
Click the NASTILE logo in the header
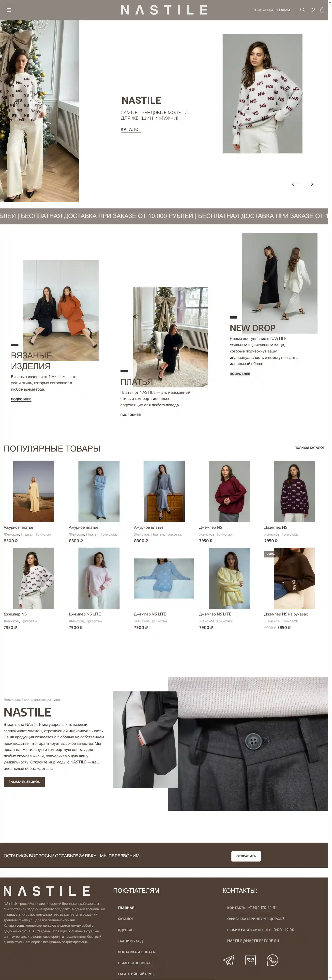164,10
